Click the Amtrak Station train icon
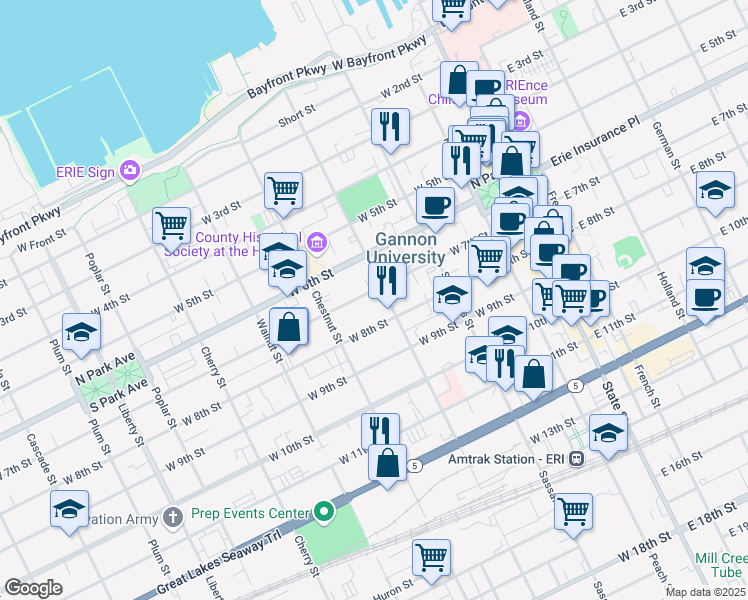Viewport: 748px width, 600px height. [577, 459]
